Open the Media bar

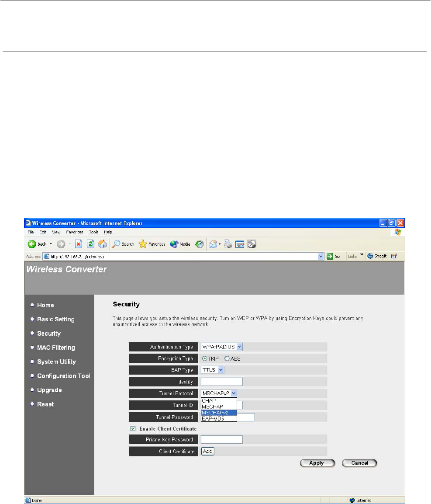coord(180,244)
